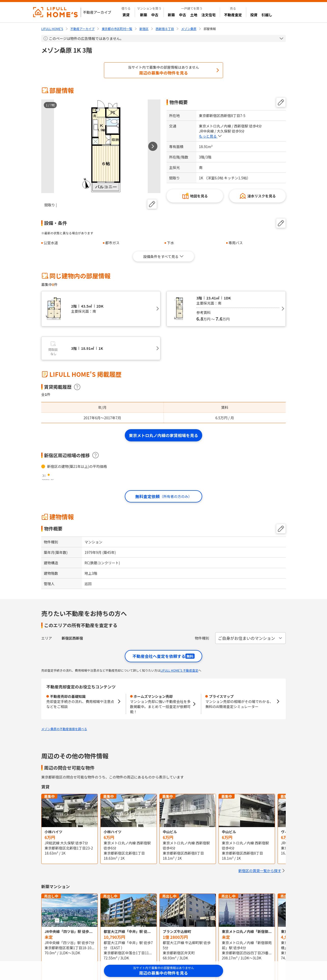Click the LIFULL HOME'S breadcrumb link

pos(52,29)
